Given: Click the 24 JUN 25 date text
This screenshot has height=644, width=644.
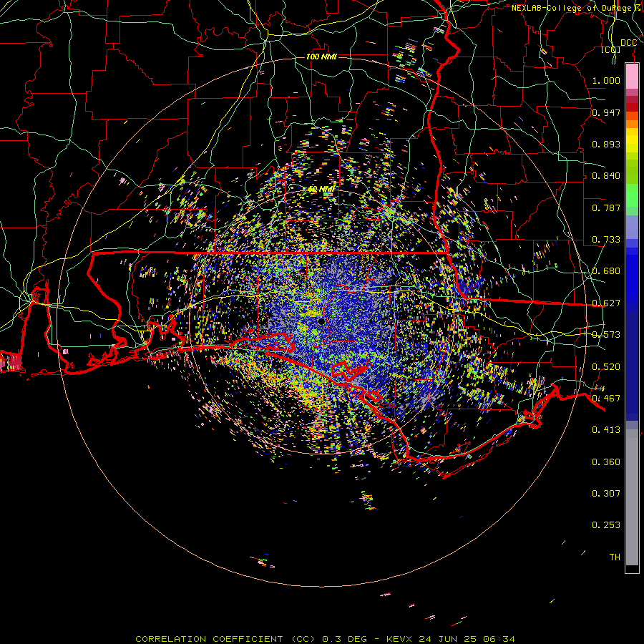Looking at the screenshot, I should (447, 639).
